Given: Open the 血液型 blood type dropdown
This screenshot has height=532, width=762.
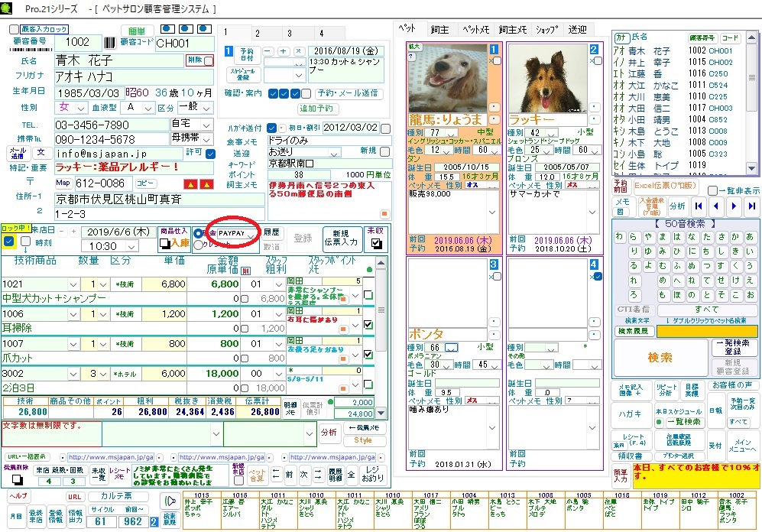Looking at the screenshot, I should 148,108.
